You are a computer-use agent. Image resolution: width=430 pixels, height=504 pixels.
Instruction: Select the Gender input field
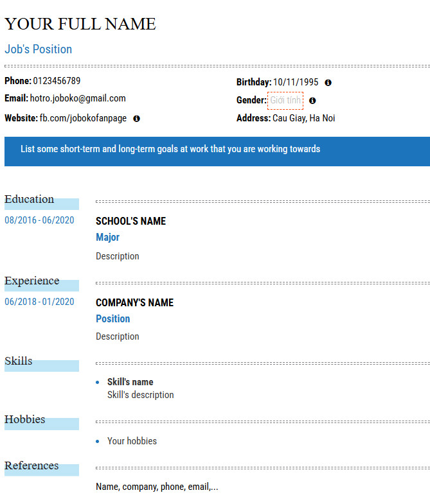point(285,101)
